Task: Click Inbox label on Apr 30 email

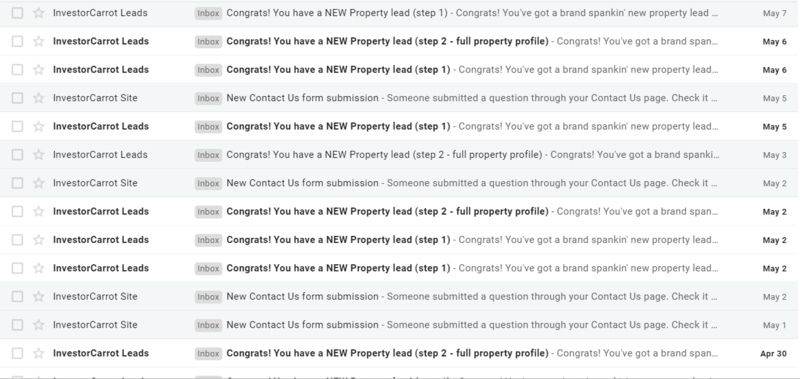Action: (208, 353)
